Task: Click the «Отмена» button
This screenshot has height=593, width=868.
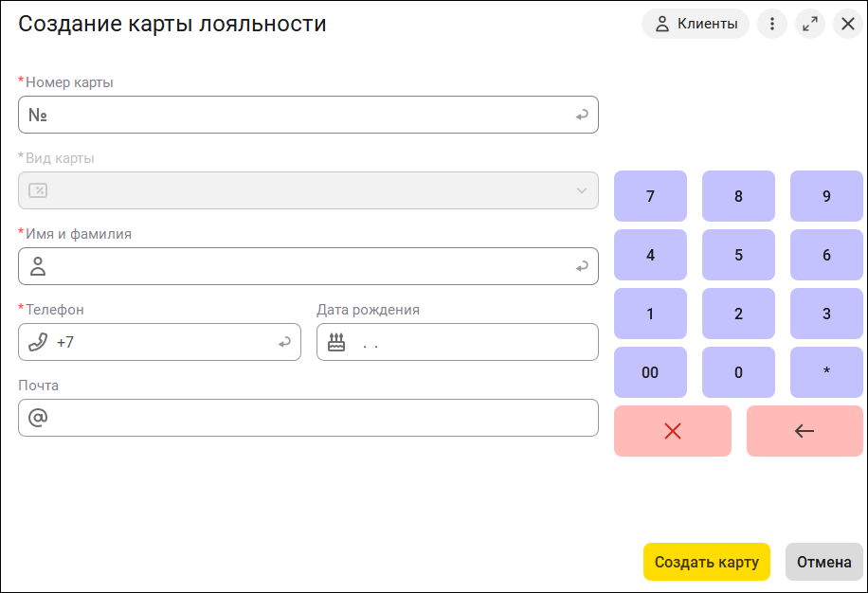Action: coord(823,562)
